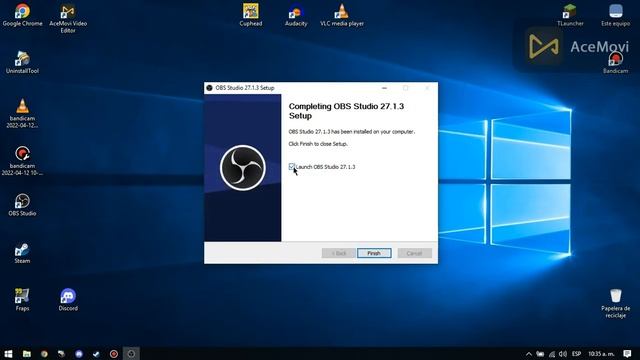Select the Papelera de reciclaje icon
This screenshot has height=360, width=640.
[x=616, y=304]
